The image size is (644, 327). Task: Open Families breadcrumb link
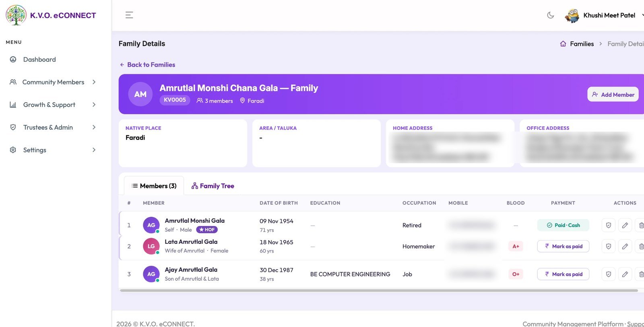[x=582, y=44]
